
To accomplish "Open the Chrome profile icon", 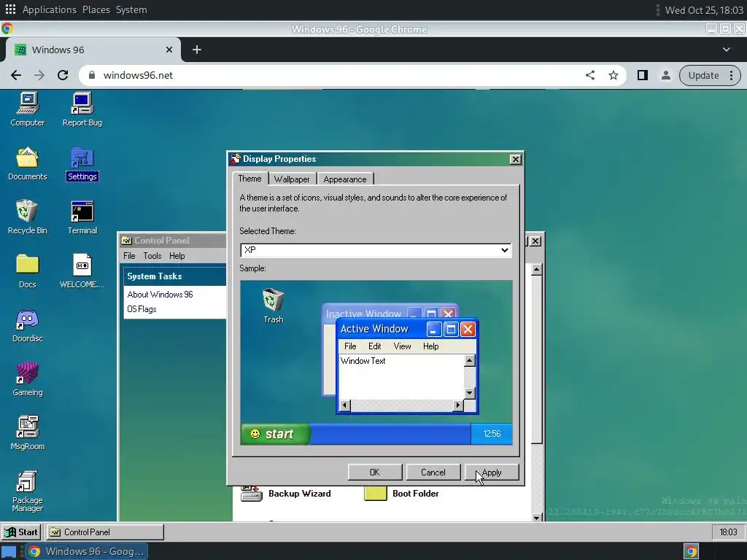I will tap(665, 75).
